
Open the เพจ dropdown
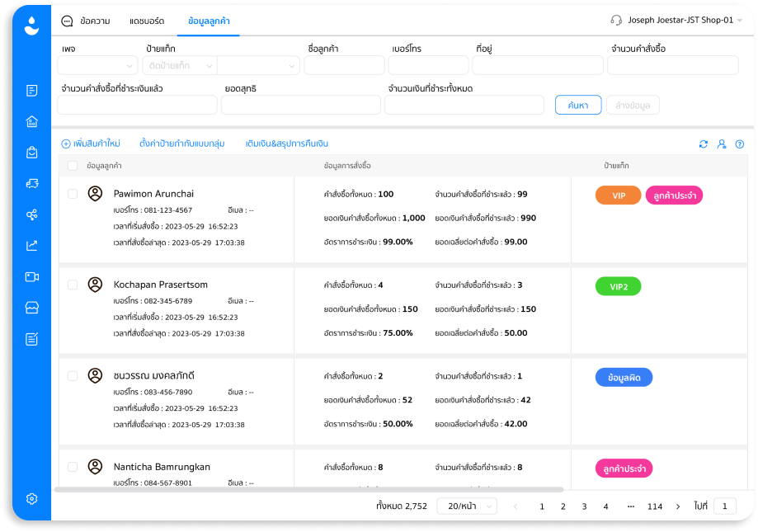tap(97, 65)
